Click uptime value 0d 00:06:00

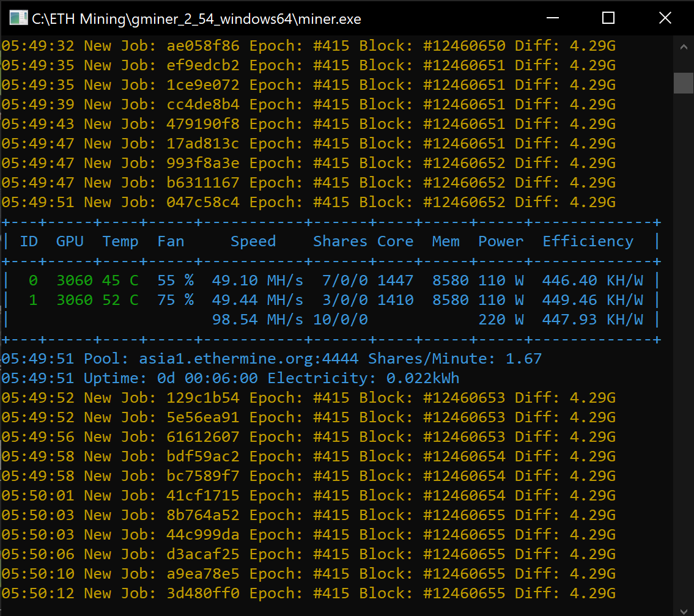click(207, 378)
